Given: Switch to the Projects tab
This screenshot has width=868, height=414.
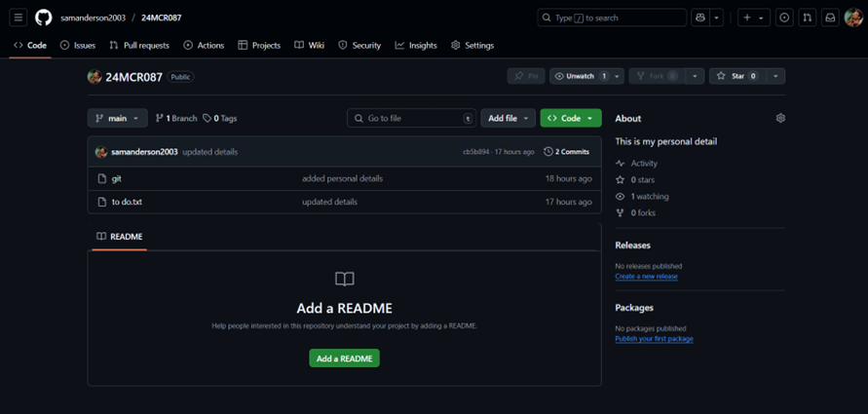Looking at the screenshot, I should (x=259, y=46).
